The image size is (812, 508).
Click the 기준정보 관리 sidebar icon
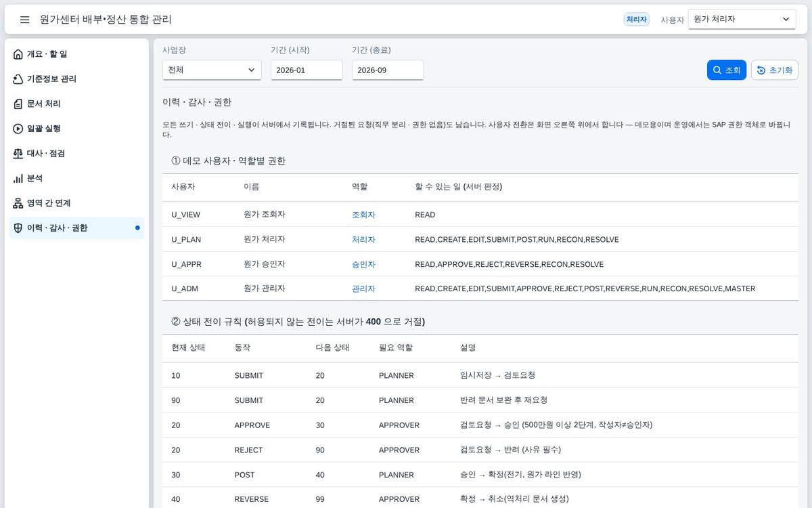(x=18, y=79)
